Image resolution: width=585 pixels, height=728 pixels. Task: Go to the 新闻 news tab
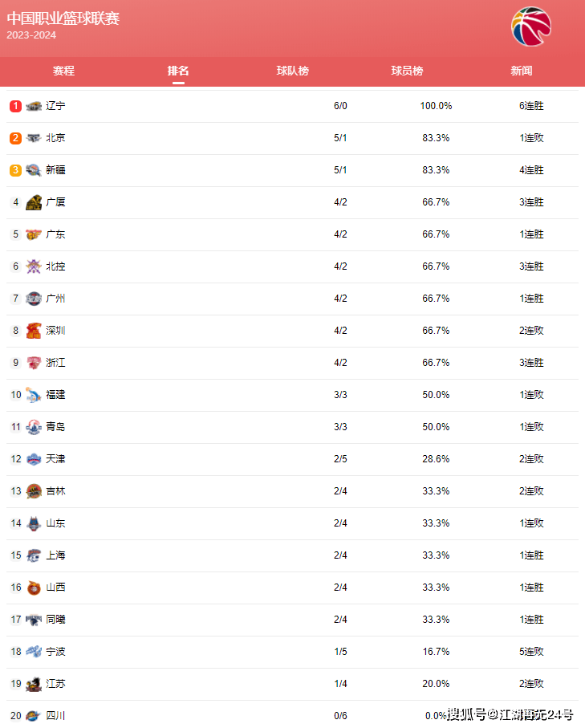[522, 71]
